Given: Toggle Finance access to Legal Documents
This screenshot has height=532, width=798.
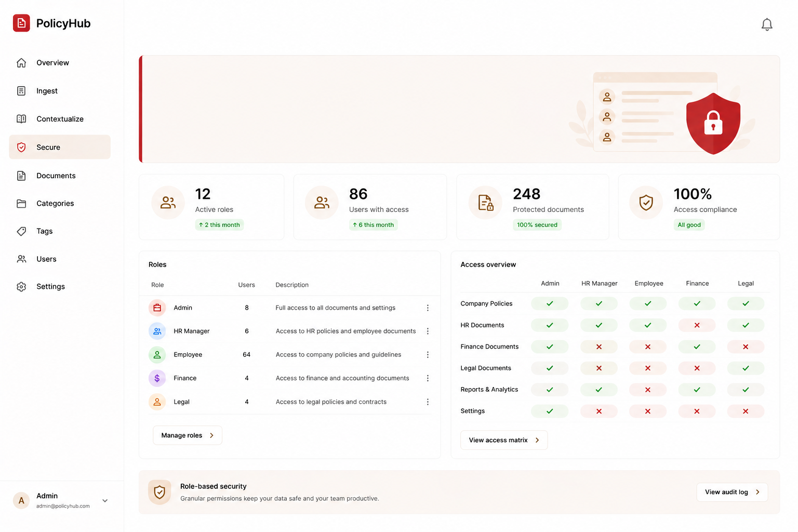Looking at the screenshot, I should [697, 368].
